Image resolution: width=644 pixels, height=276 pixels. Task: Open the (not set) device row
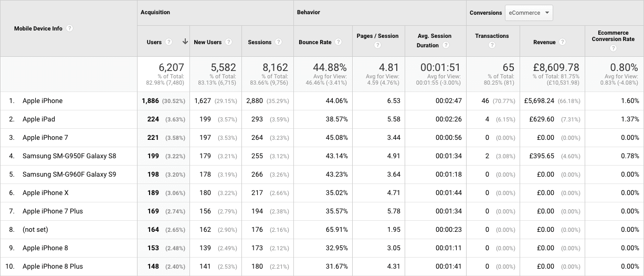[x=35, y=230]
